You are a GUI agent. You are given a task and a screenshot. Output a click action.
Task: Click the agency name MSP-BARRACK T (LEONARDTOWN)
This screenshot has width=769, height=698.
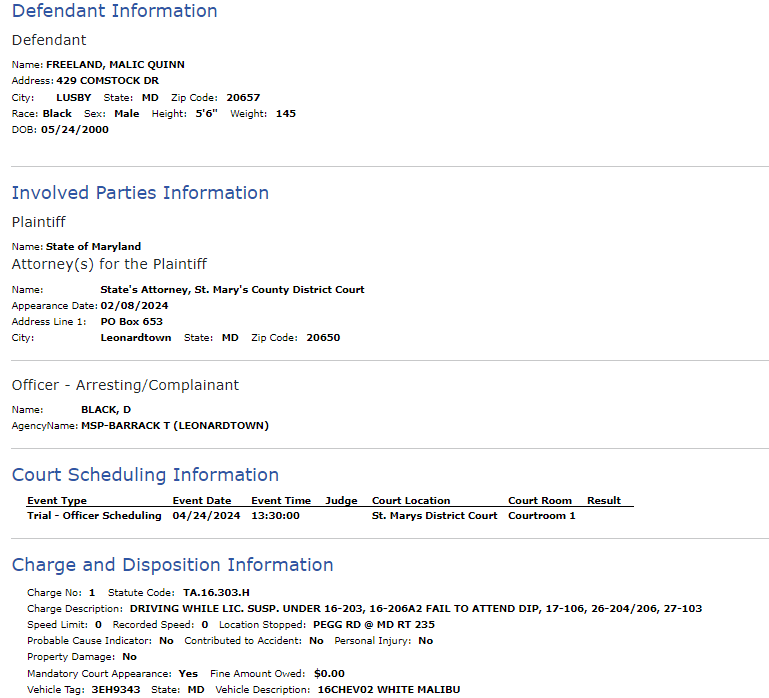(x=175, y=426)
